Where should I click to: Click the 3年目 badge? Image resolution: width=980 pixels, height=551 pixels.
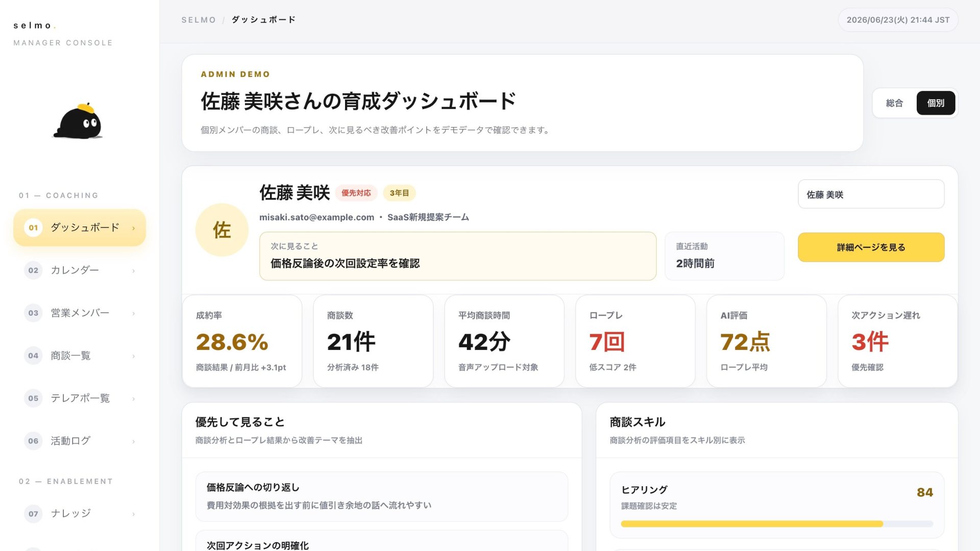399,193
